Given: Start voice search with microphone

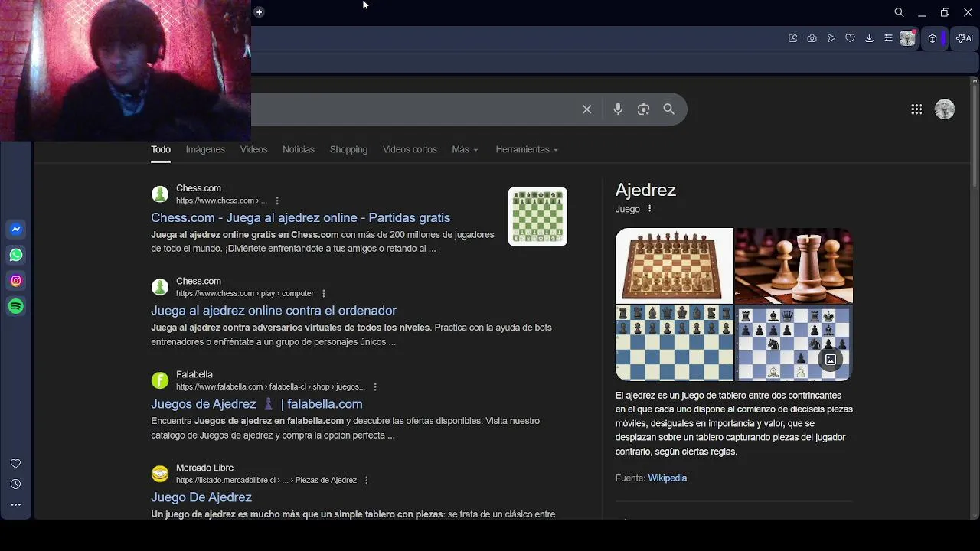Looking at the screenshot, I should [x=618, y=109].
